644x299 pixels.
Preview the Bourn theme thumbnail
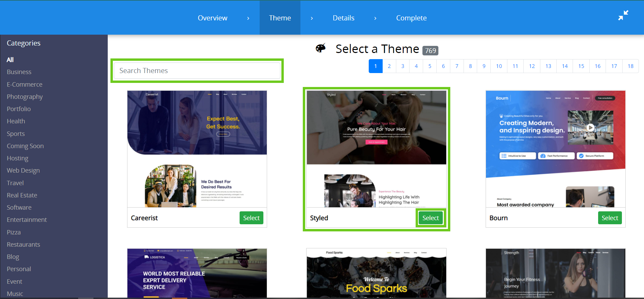pos(555,149)
